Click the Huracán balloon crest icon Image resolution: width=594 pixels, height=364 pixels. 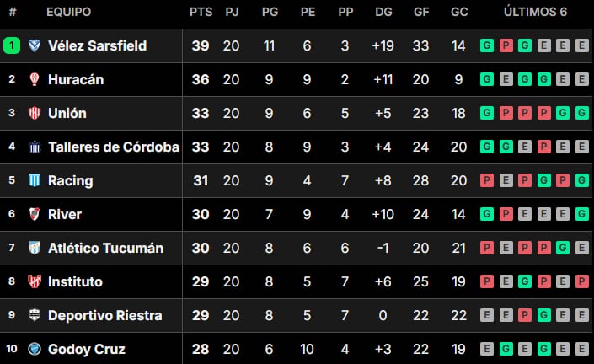pyautogui.click(x=35, y=79)
